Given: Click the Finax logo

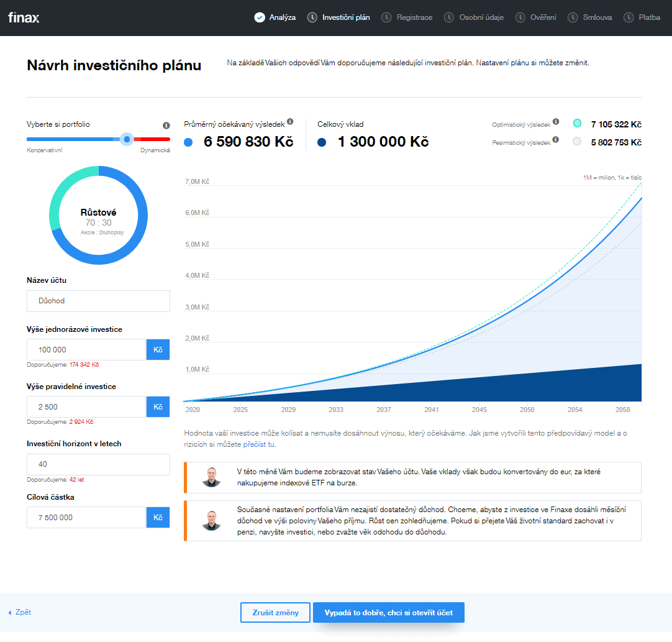Looking at the screenshot, I should point(24,17).
